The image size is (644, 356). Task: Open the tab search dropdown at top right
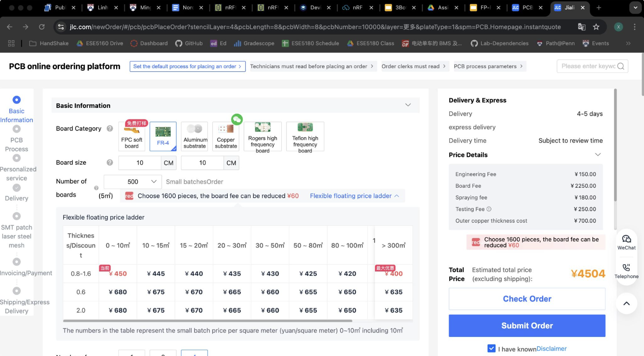click(x=635, y=7)
